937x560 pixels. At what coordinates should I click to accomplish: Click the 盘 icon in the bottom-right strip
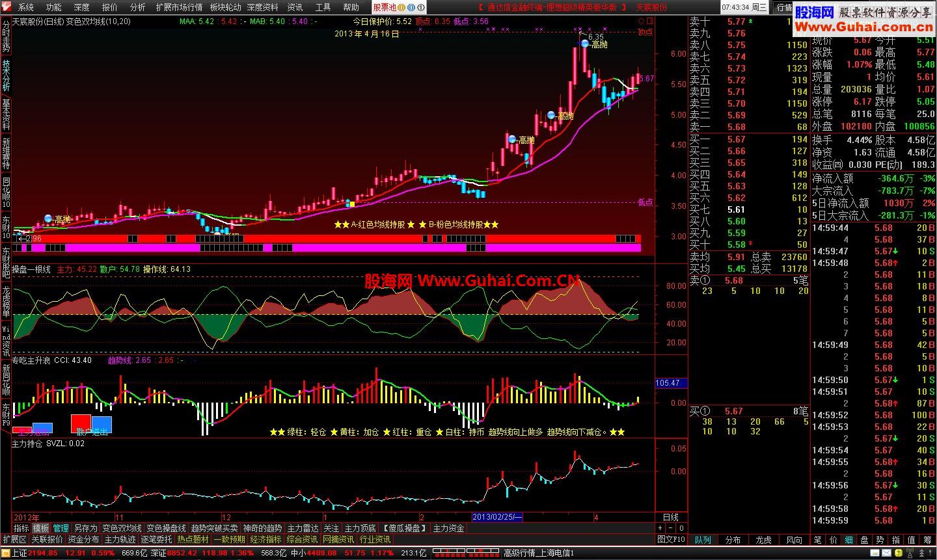pos(864,540)
